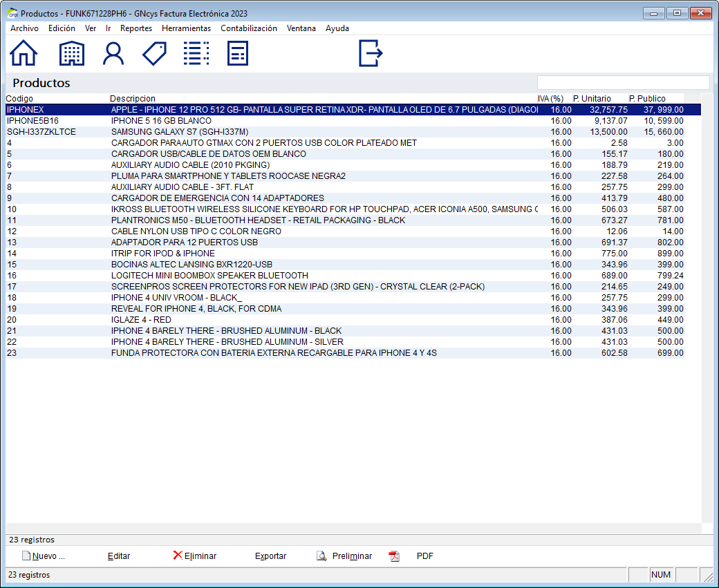
Task: Open the Contabilización menu
Action: click(x=248, y=28)
